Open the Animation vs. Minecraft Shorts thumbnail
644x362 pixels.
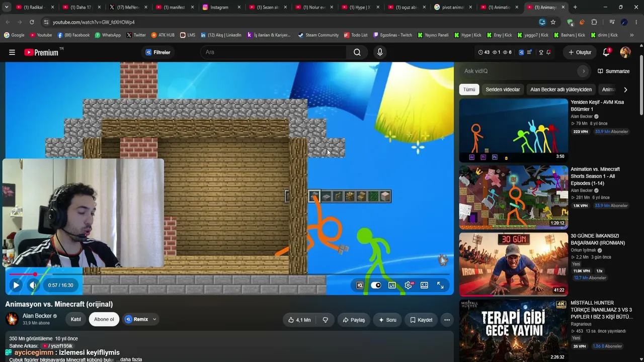click(x=514, y=197)
